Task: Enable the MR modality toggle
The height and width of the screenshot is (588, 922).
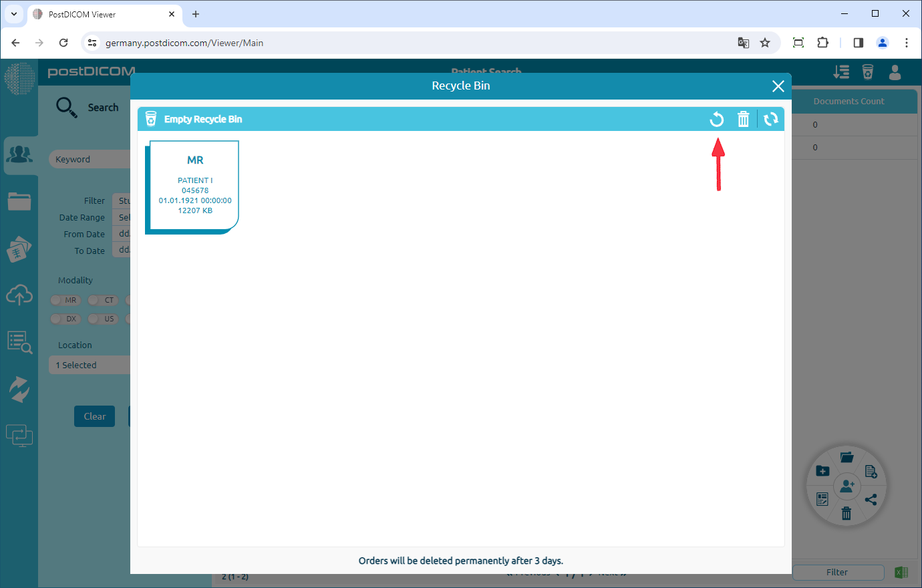Action: (x=65, y=300)
